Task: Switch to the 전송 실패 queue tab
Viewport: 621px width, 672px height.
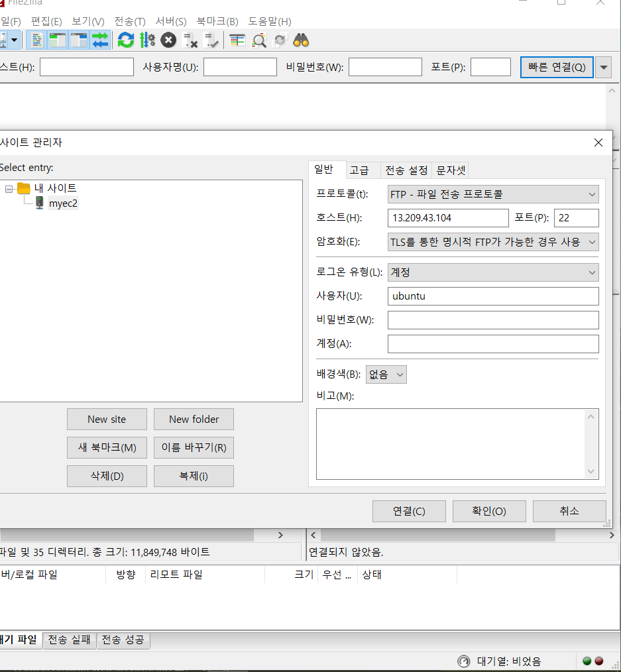Action: 70,640
